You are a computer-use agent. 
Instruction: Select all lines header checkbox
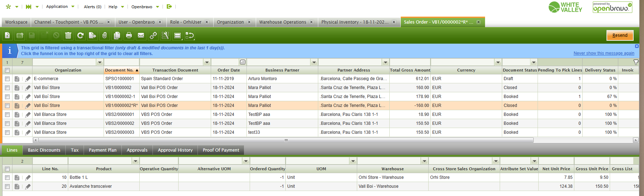tap(7, 169)
